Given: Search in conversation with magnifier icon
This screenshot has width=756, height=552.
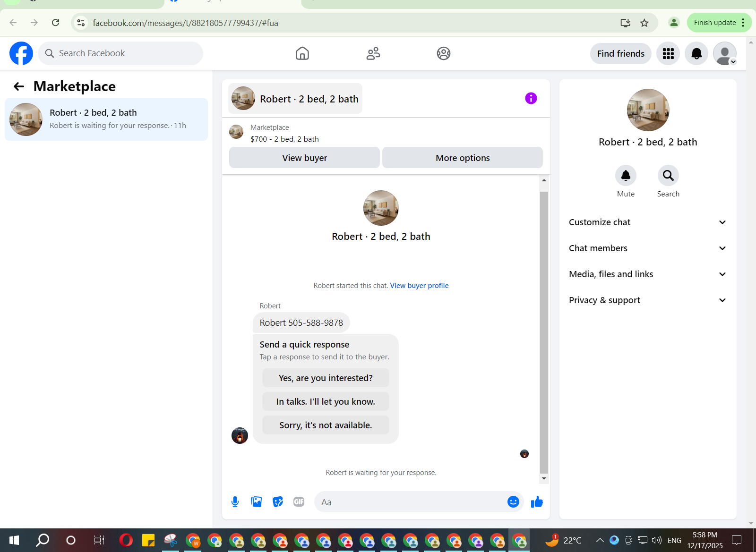Looking at the screenshot, I should click(x=668, y=176).
